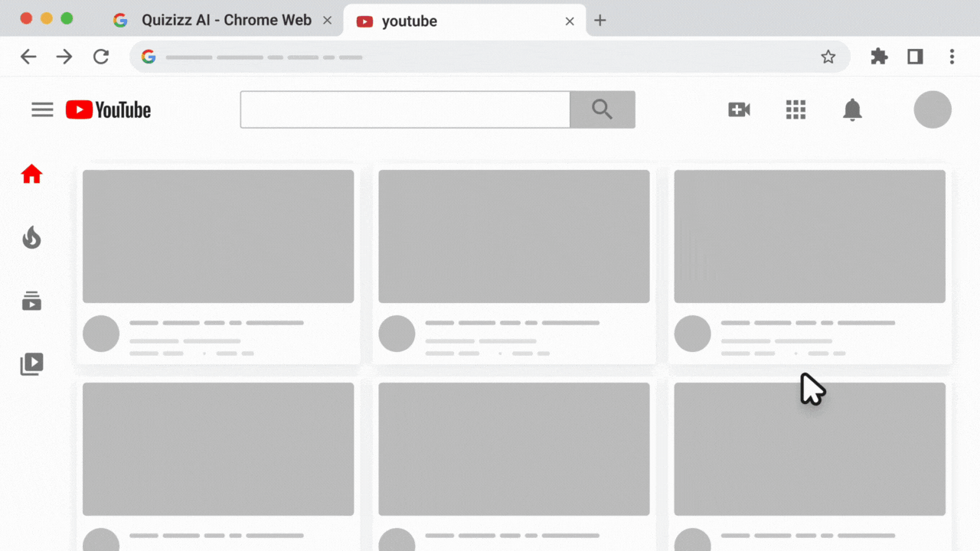Focus the YouTube search box
The image size is (980, 551).
coord(405,109)
